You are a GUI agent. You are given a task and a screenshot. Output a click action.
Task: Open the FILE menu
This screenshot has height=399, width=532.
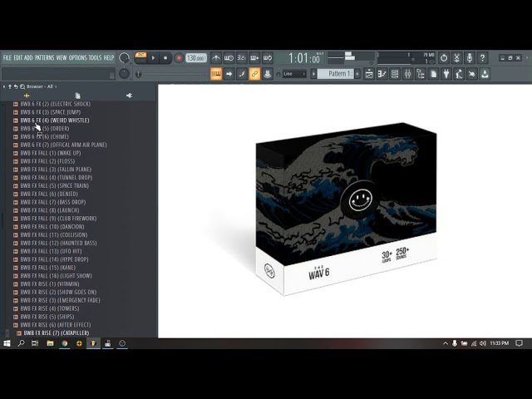(x=7, y=57)
